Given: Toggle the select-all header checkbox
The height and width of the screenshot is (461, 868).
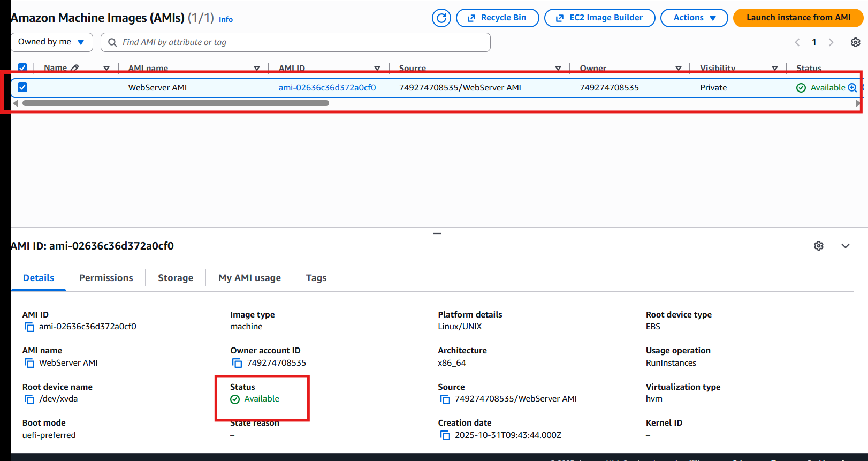Looking at the screenshot, I should click(x=22, y=68).
